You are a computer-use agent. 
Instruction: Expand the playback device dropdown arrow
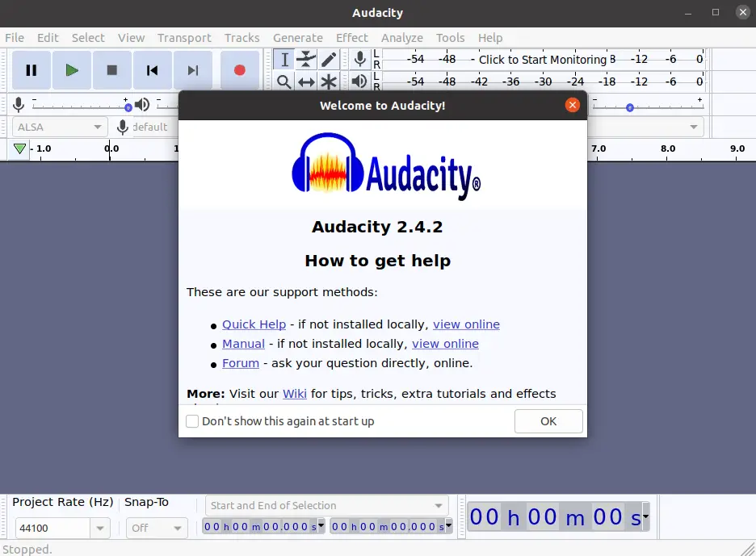point(694,128)
